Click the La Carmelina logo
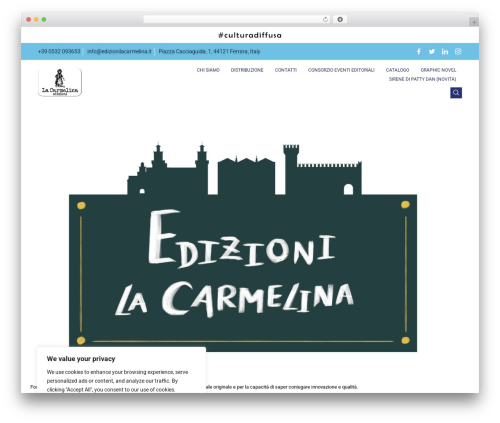 click(x=60, y=82)
